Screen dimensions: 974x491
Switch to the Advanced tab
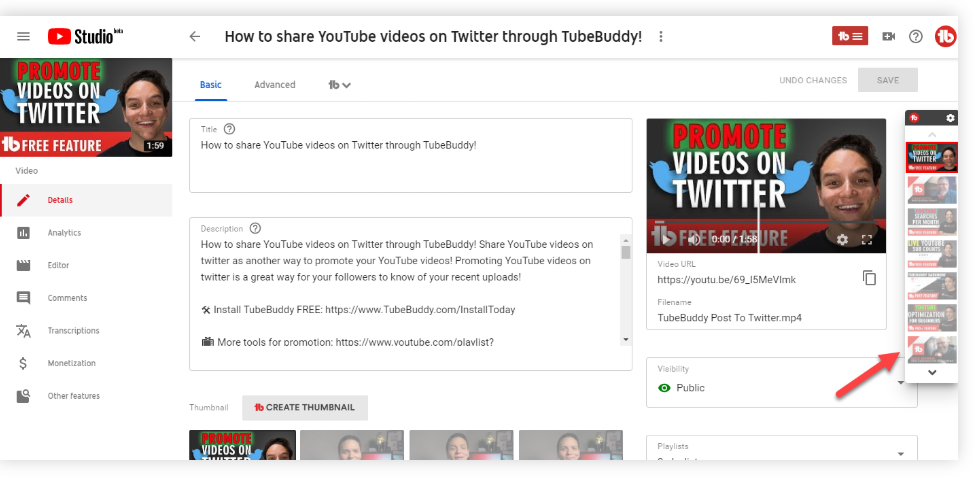275,85
